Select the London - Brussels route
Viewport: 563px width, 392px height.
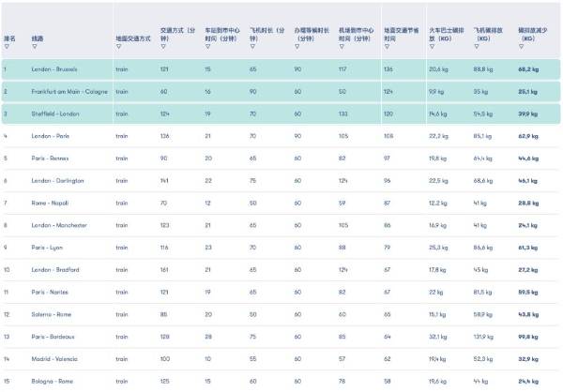click(54, 69)
